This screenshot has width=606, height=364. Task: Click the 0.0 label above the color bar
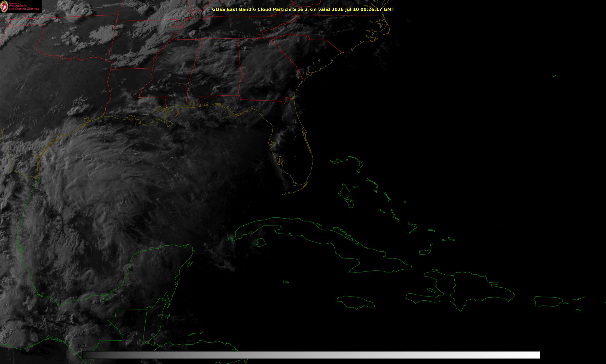(82, 346)
